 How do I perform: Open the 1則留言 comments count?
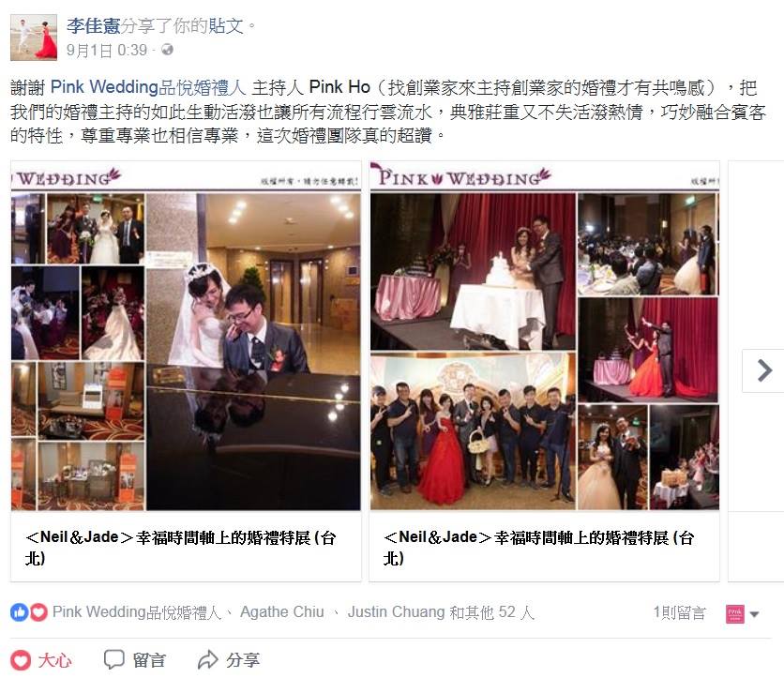pos(679,612)
